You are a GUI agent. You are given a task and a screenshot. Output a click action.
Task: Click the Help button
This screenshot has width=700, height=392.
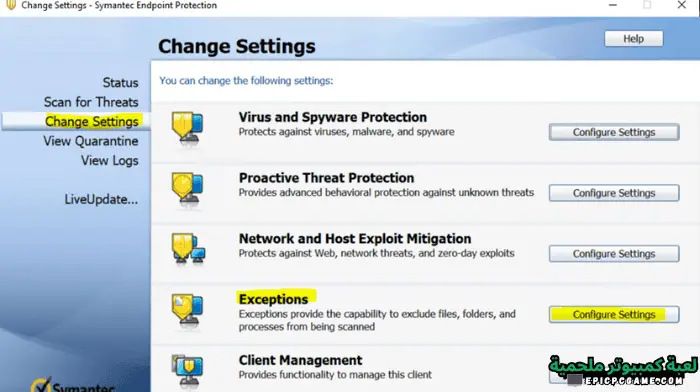633,39
